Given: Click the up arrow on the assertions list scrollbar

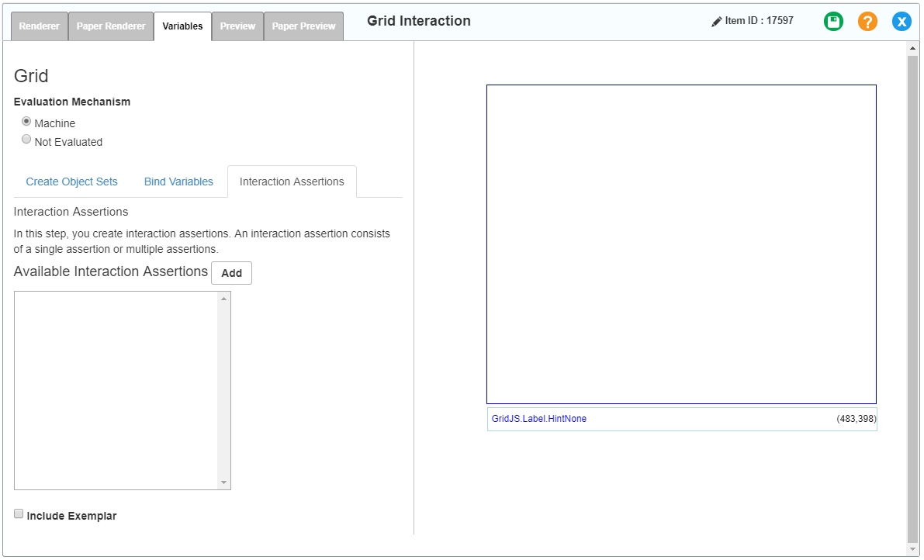Looking at the screenshot, I should (x=224, y=297).
